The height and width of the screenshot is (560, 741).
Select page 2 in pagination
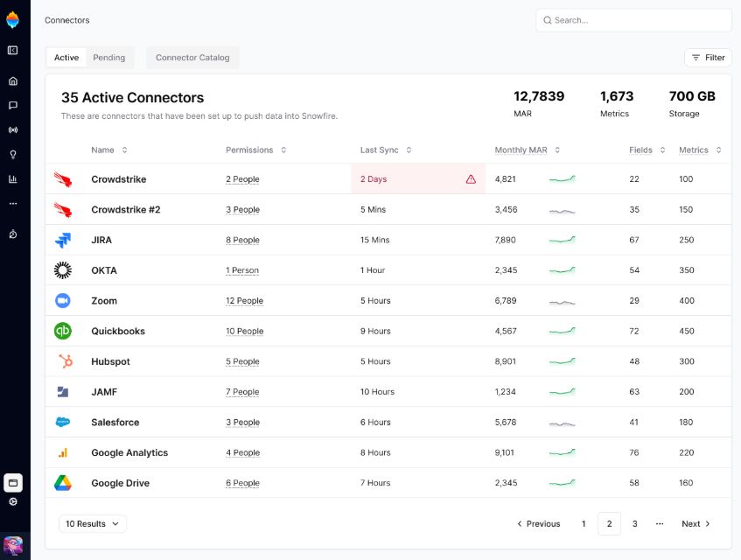coord(609,523)
